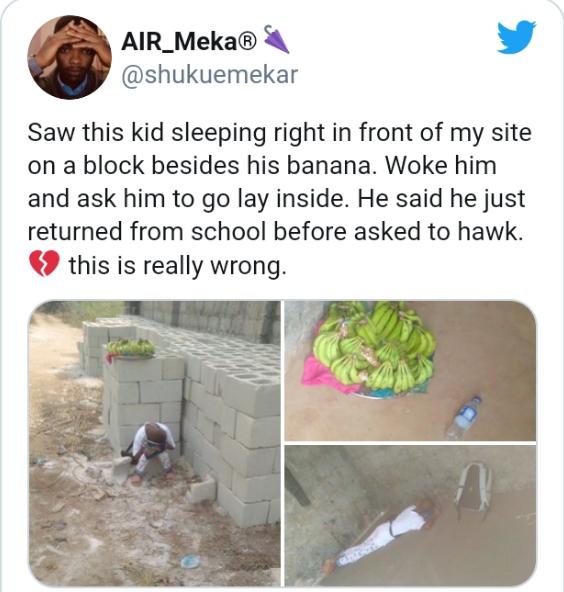Open photo of kid crouching by blocks
Viewport: 564px width, 592px height.
(155, 443)
